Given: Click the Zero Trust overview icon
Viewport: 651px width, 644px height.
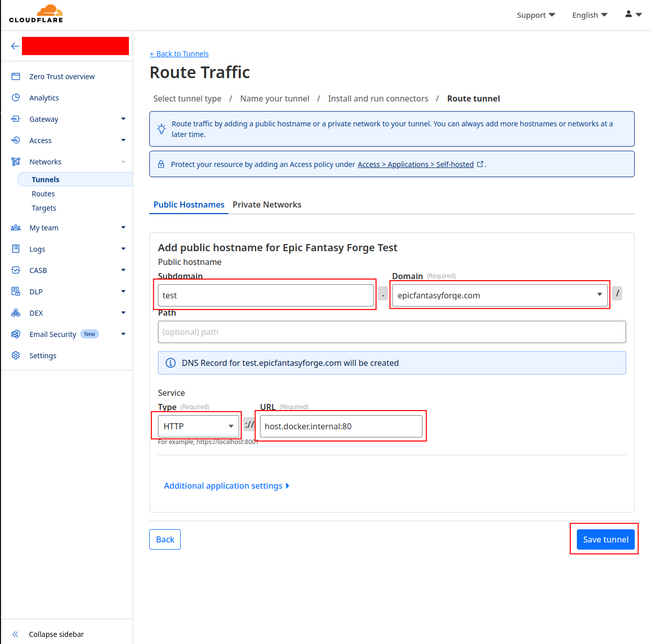Looking at the screenshot, I should tap(16, 77).
